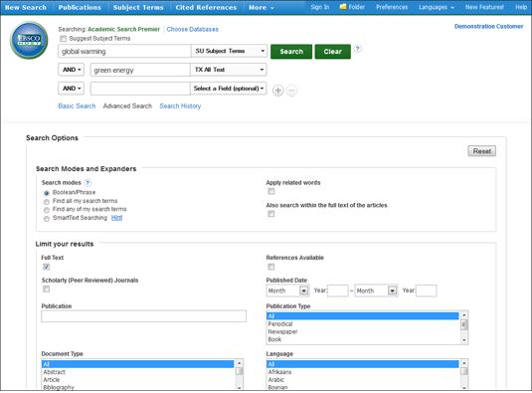Click Sign In link
Image resolution: width=532 pixels, height=393 pixels.
[319, 7]
